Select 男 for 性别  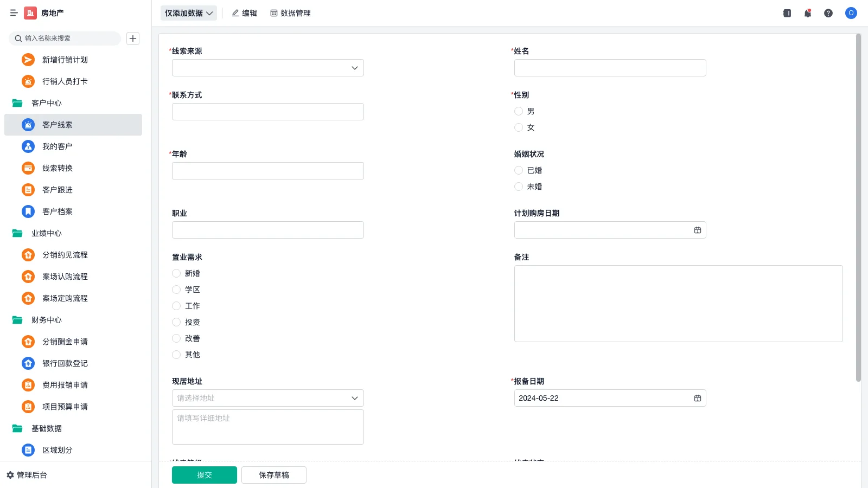[x=518, y=111]
